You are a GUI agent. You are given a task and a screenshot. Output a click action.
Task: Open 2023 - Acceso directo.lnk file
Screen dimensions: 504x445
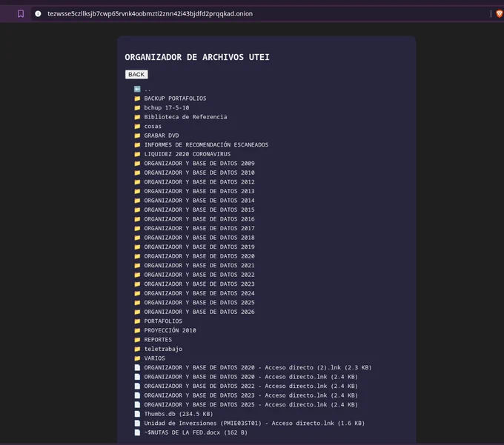(251, 395)
